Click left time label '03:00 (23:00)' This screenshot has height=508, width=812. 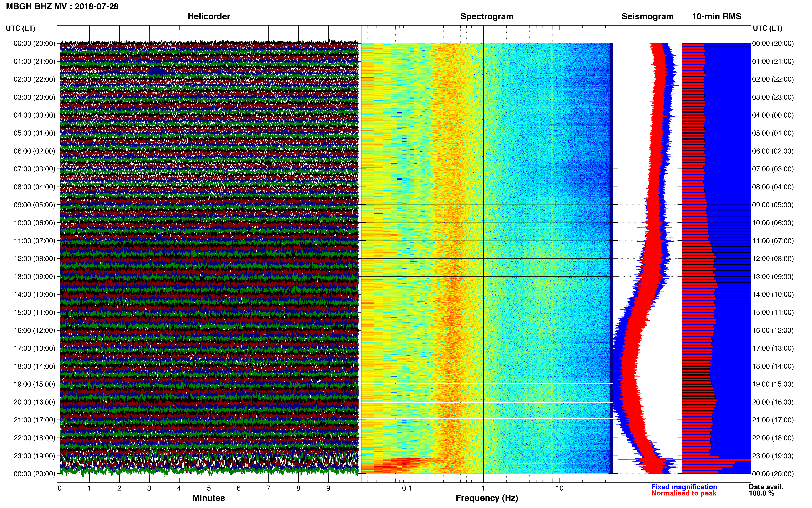click(34, 97)
